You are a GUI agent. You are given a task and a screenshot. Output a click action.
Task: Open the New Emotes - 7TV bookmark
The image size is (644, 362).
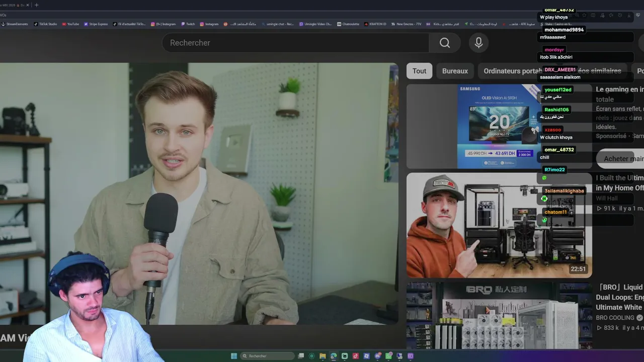[406, 24]
